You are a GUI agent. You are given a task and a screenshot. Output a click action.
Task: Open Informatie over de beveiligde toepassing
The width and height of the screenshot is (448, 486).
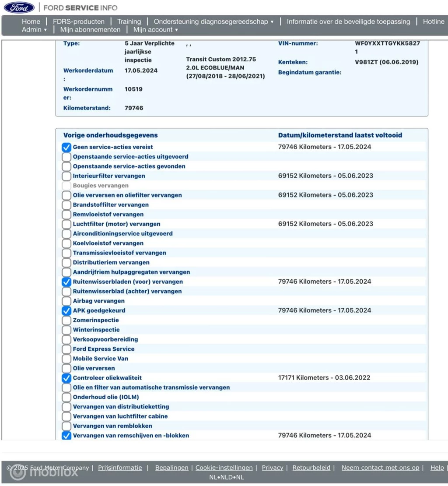[348, 21]
